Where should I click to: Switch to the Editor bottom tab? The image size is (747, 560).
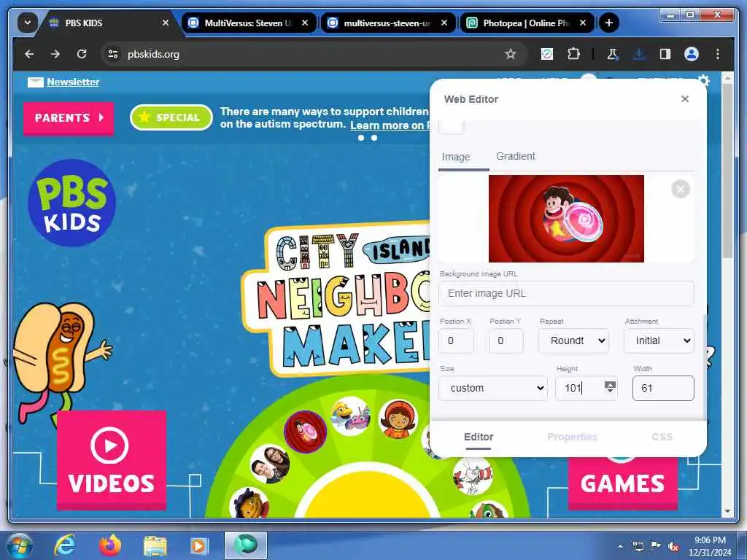pyautogui.click(x=479, y=437)
